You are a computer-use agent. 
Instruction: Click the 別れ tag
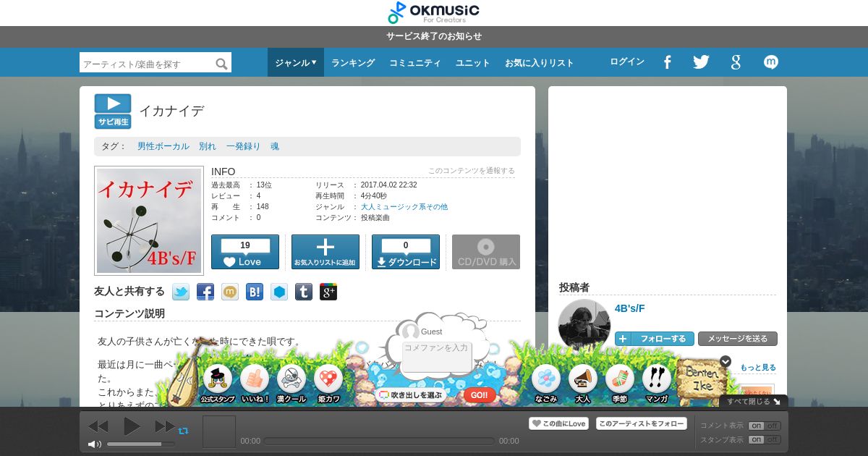pyautogui.click(x=208, y=146)
